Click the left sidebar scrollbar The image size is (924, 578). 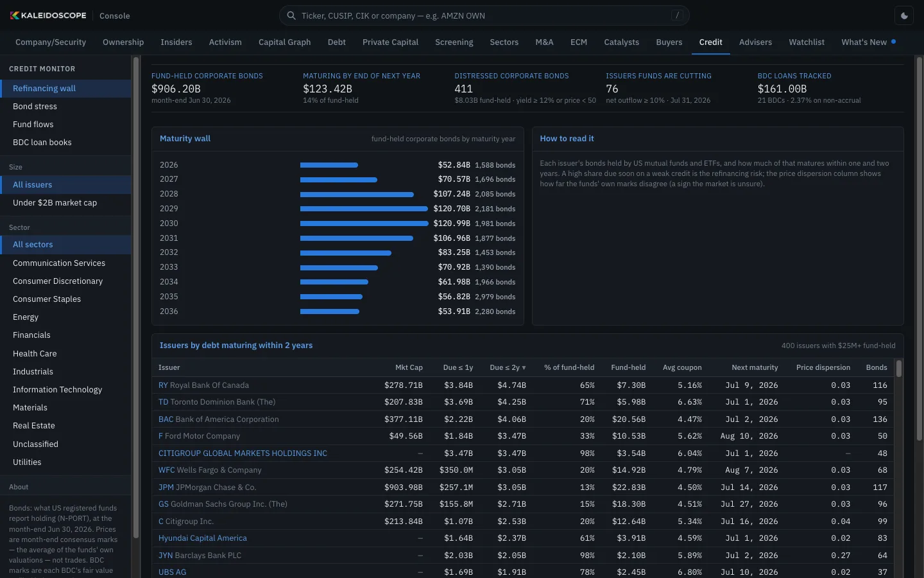point(135,297)
